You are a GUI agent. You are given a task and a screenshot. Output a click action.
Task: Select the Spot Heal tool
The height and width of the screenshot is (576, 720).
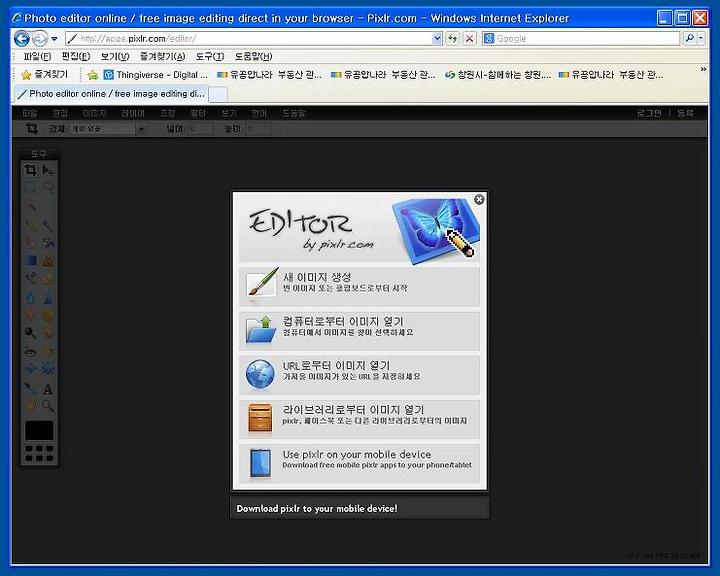point(48,351)
